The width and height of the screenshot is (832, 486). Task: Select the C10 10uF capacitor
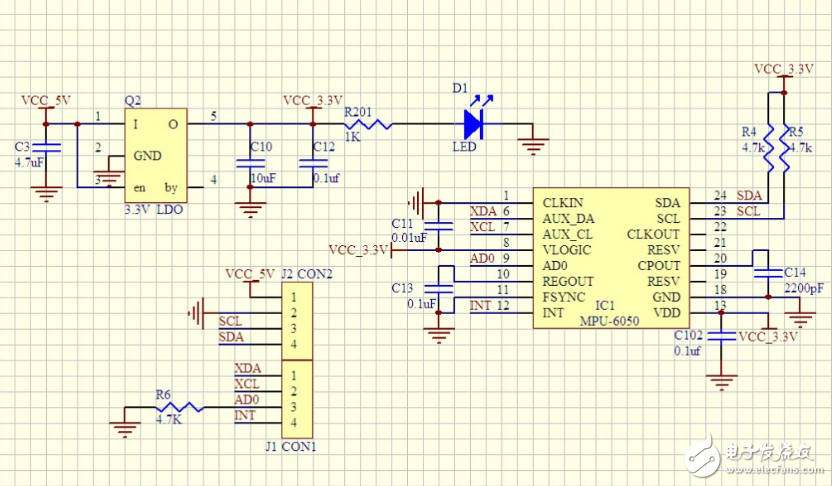(x=248, y=163)
